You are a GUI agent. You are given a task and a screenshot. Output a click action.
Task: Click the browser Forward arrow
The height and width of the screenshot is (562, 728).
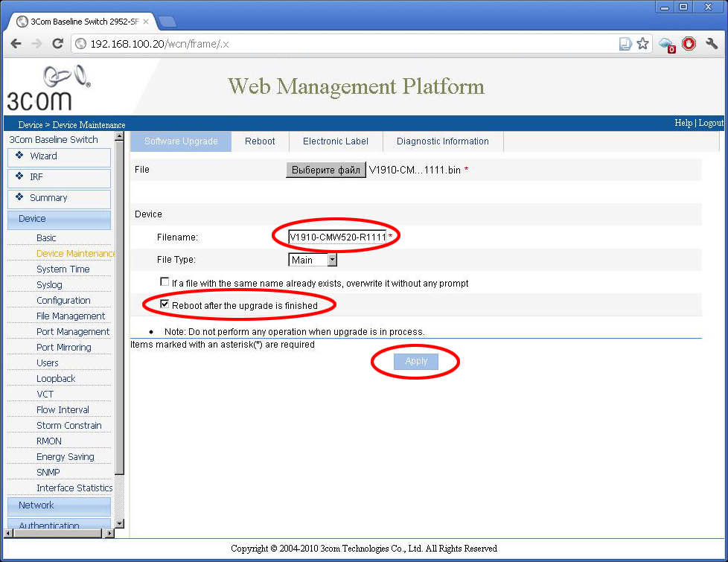click(36, 44)
